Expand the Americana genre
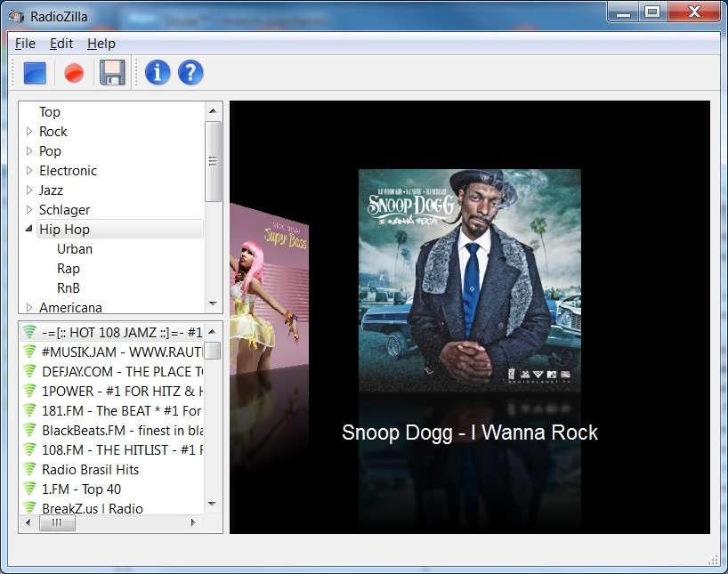This screenshot has width=728, height=574. pyautogui.click(x=29, y=307)
